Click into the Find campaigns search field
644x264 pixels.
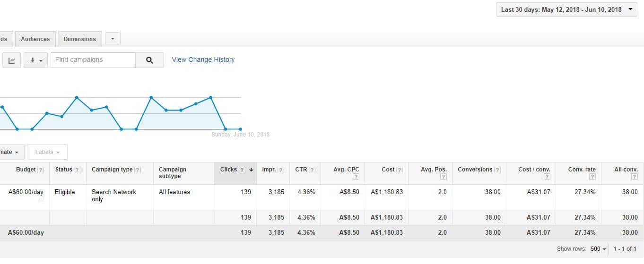click(93, 60)
